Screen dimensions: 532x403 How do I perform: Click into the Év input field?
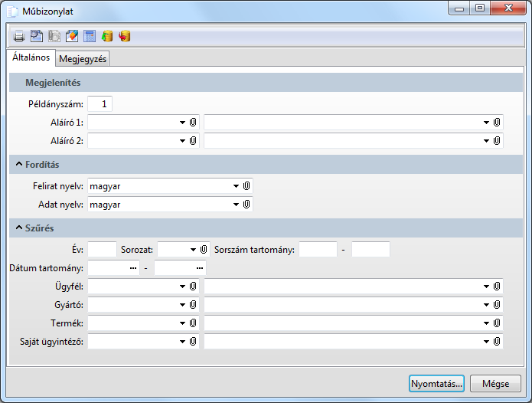pos(102,250)
